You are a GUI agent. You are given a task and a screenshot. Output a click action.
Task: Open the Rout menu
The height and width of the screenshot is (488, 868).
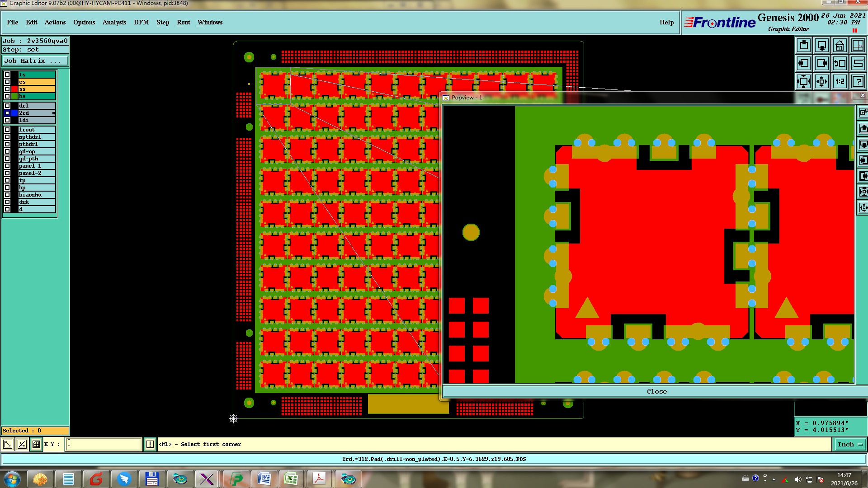coord(184,22)
